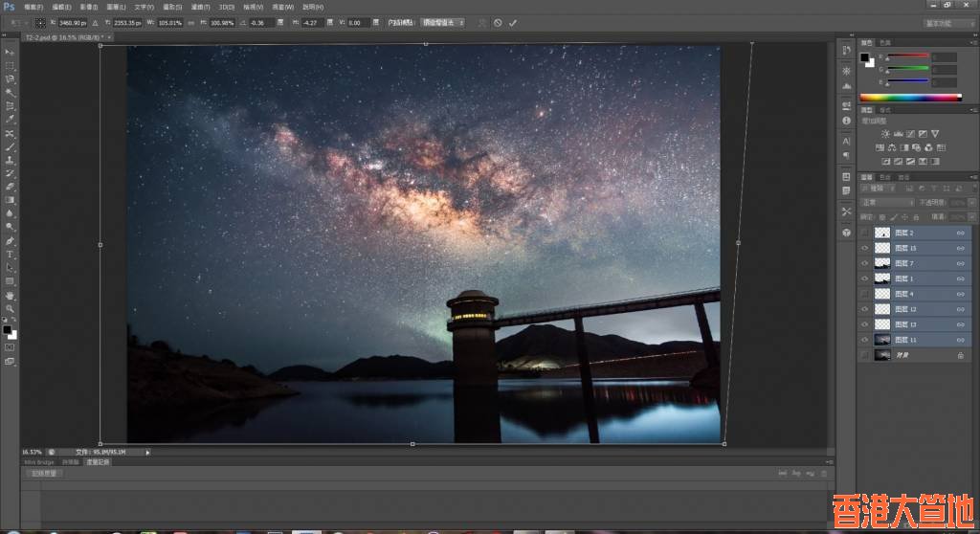Select the Eyedropper tool

(10, 120)
